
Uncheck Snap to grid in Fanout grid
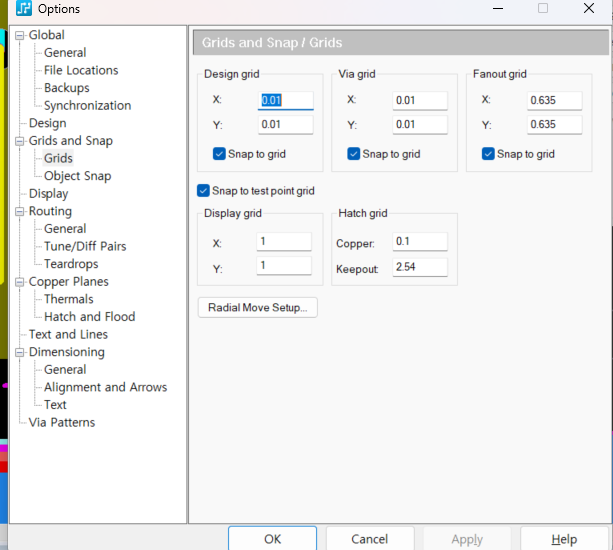tap(488, 154)
